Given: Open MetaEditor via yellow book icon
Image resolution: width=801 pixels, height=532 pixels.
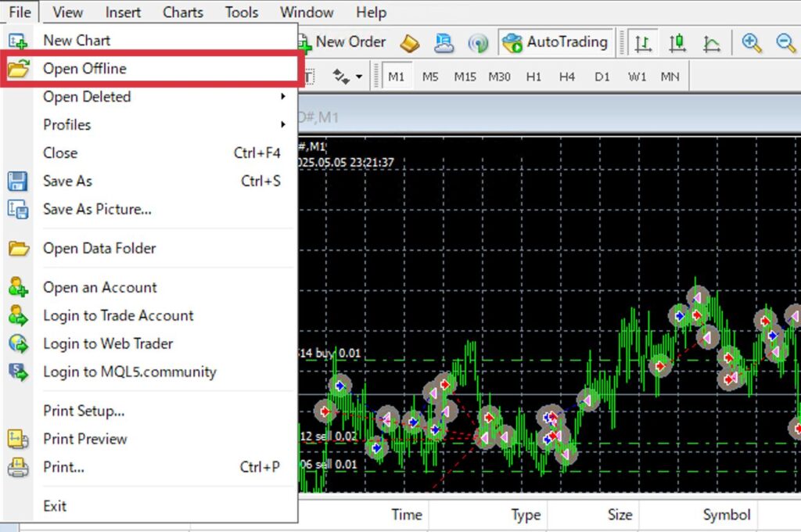Looking at the screenshot, I should [x=410, y=43].
